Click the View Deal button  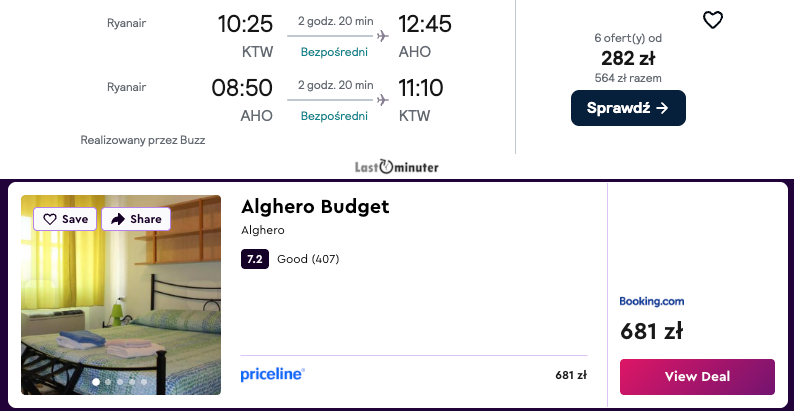[x=697, y=377]
